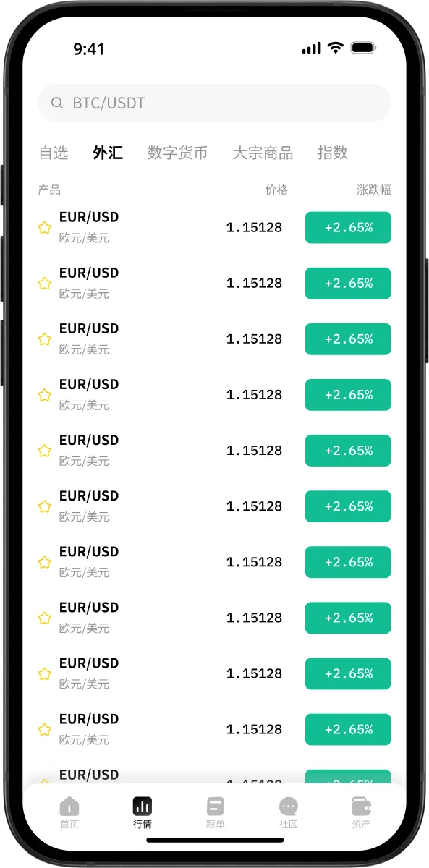Toggle favorite star on topmost EUR/USD row
The image size is (429, 868).
pyautogui.click(x=44, y=228)
